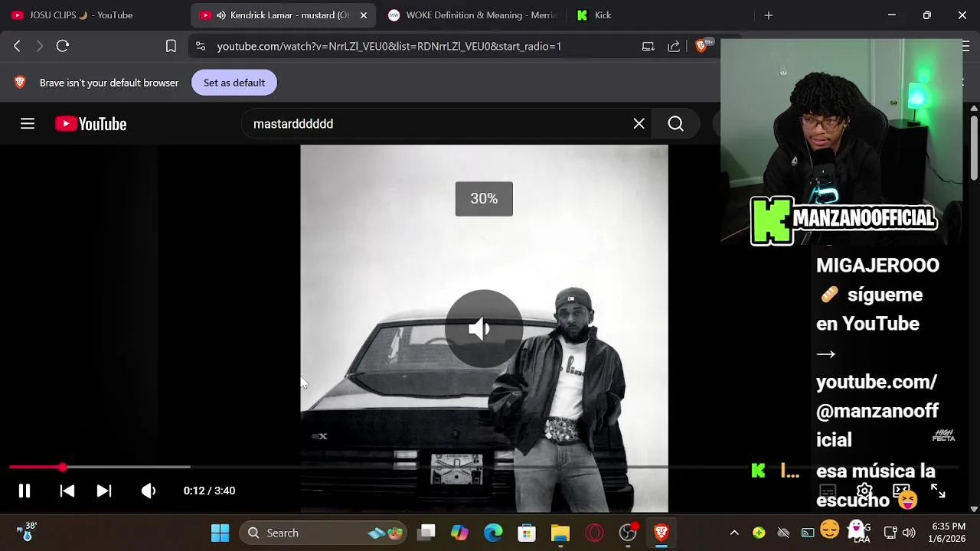
Task: Go to YouTube home via logo
Action: point(91,124)
